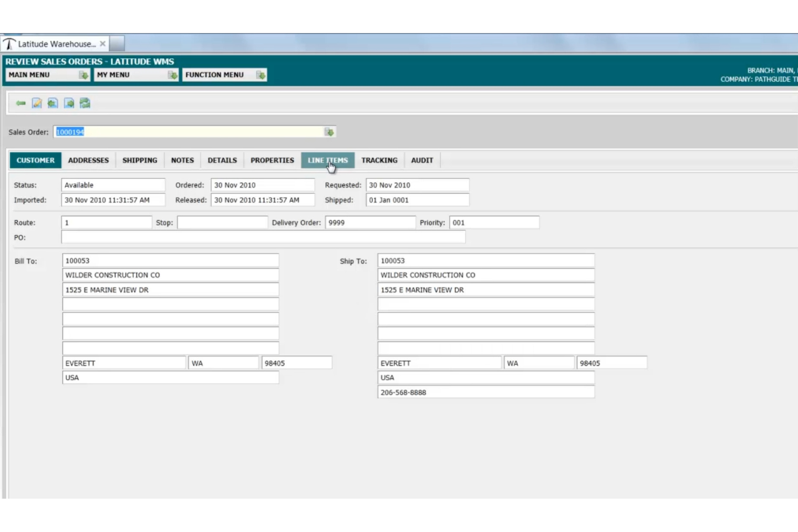
Task: Select the edit pencil icon
Action: [x=37, y=103]
